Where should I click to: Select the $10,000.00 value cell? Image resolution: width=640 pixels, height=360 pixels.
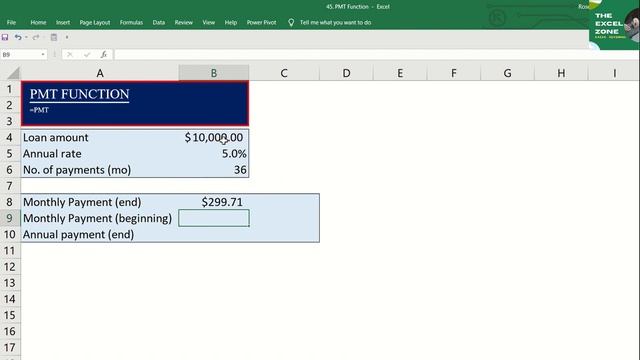[214, 137]
